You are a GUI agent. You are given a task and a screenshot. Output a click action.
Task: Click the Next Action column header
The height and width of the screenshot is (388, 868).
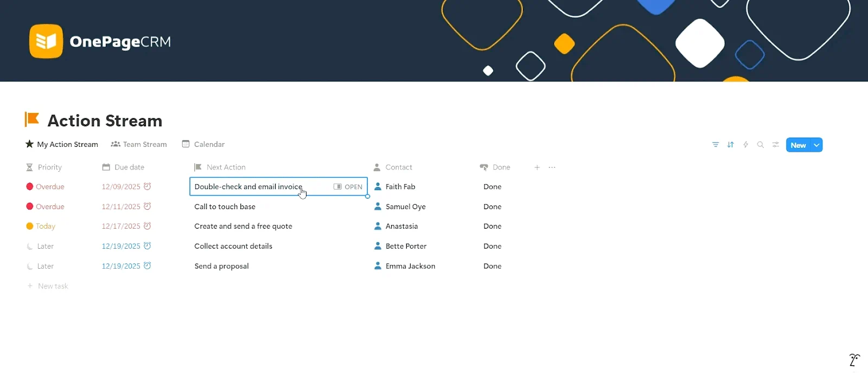(220, 167)
